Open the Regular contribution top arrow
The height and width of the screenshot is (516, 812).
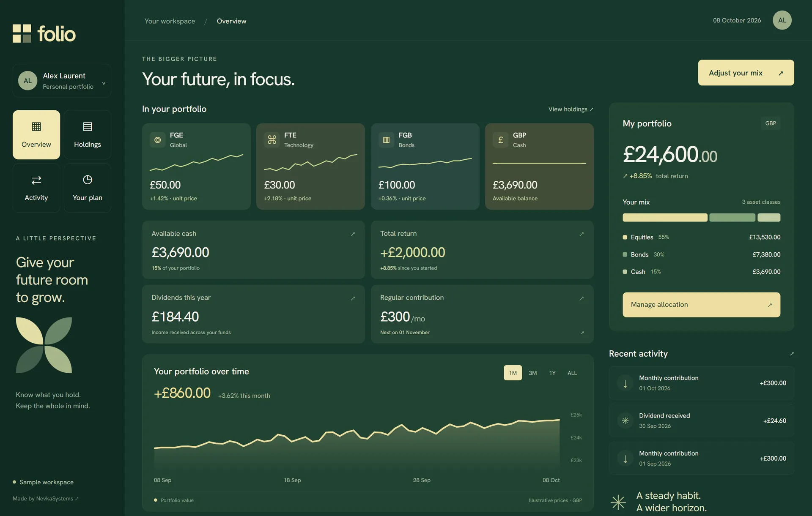pyautogui.click(x=582, y=298)
